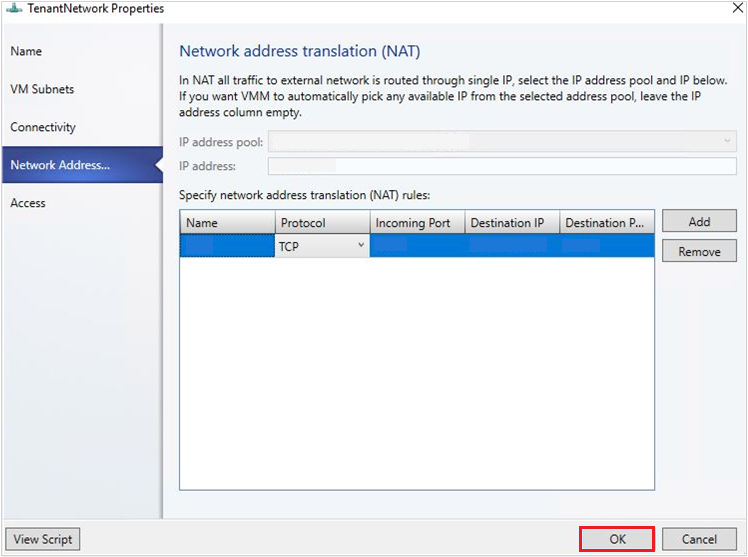The width and height of the screenshot is (748, 557).
Task: Open the TCP protocol dropdown
Action: point(322,246)
